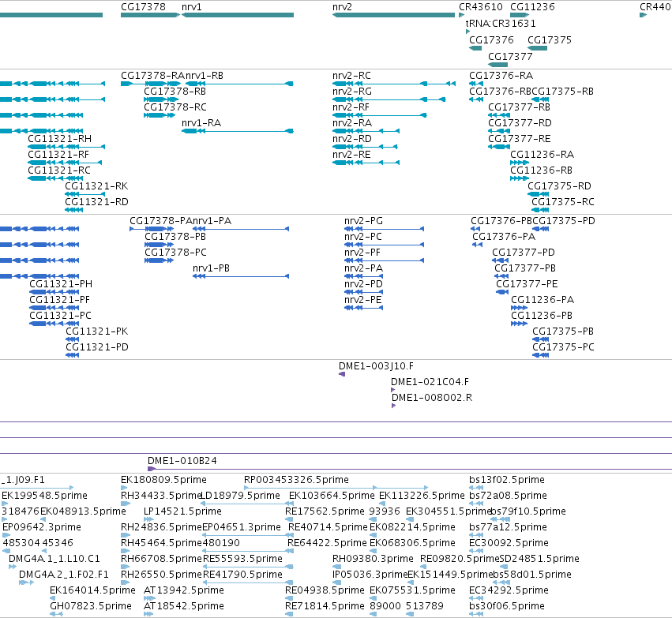Select EST RP003453326.5prime
The image size is (672, 618).
coord(296,480)
